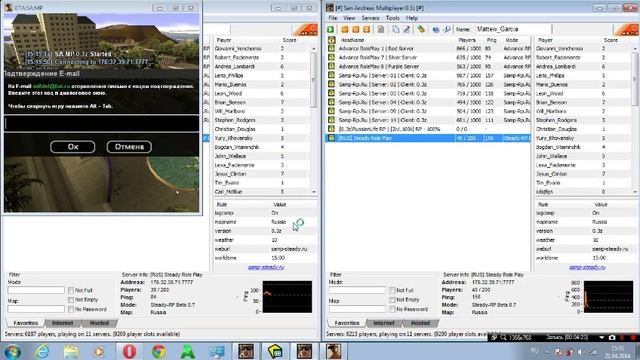Click the magnifier icon in the recorder bar
Image resolution: width=640 pixels, height=360 pixels.
(503, 338)
